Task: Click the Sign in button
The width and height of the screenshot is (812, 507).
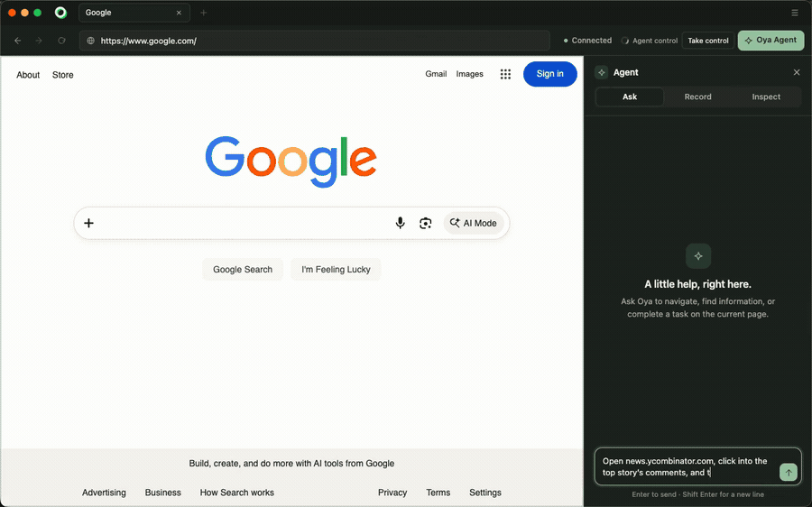Action: click(550, 74)
